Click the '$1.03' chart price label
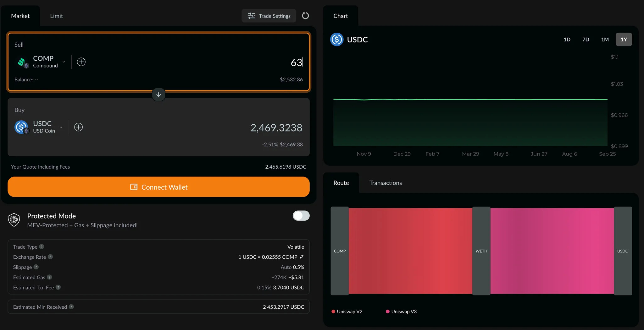 pos(617,84)
